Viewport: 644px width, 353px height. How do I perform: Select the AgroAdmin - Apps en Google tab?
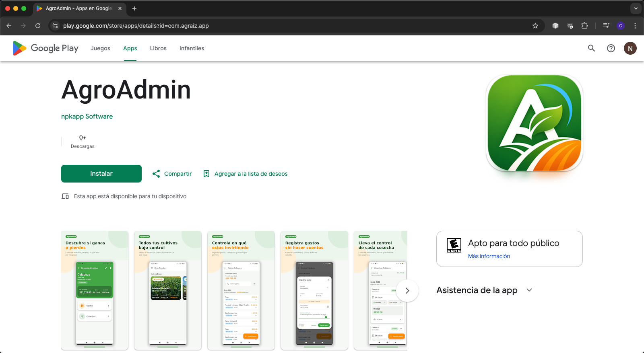coord(79,8)
